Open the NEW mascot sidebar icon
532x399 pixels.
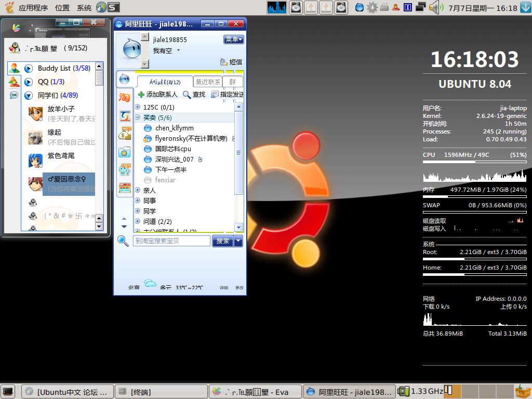pos(125,169)
